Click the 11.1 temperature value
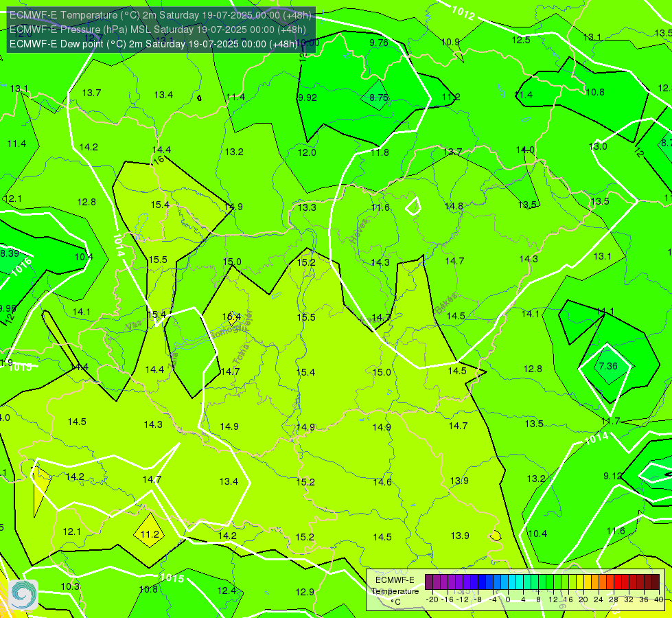Viewport: 672px width, 618px height. 605,310
